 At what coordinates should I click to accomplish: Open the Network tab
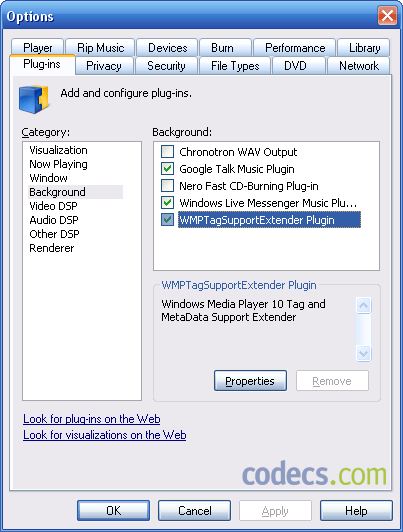(x=359, y=65)
